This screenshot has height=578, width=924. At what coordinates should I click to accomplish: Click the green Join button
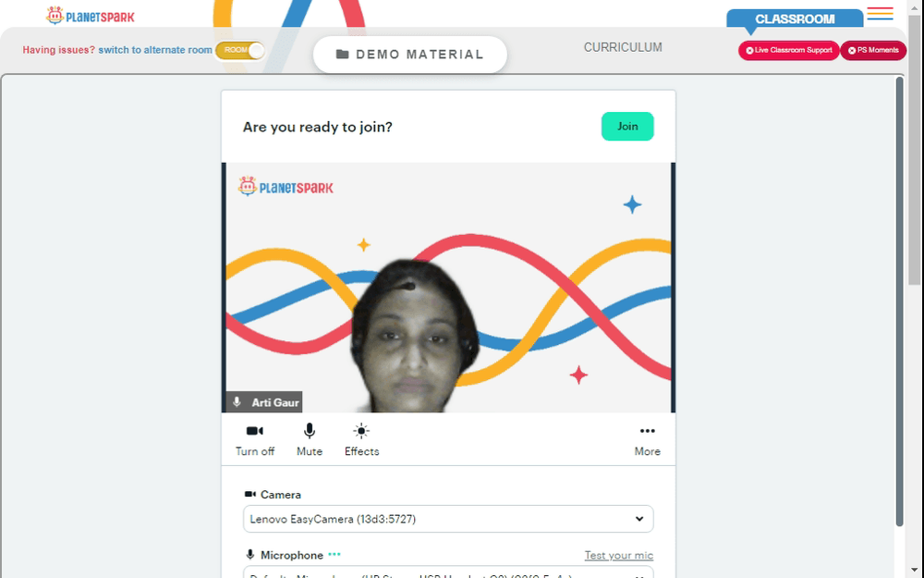click(627, 126)
